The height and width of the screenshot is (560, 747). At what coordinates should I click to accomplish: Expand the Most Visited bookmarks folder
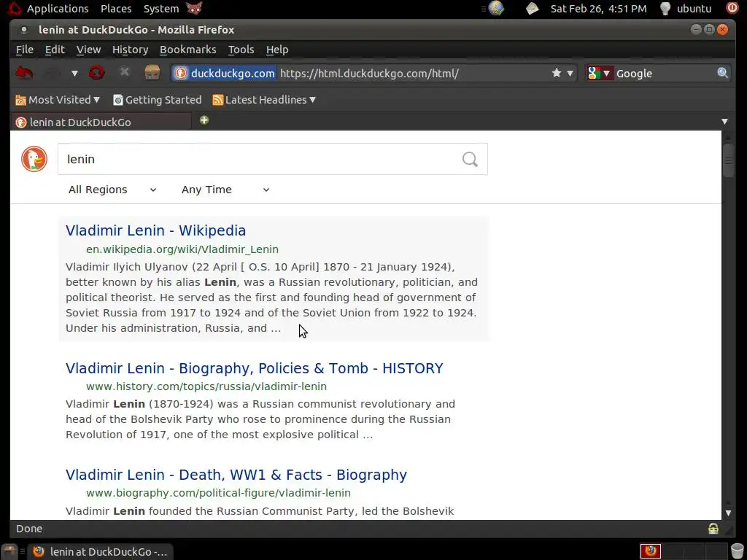coord(58,100)
